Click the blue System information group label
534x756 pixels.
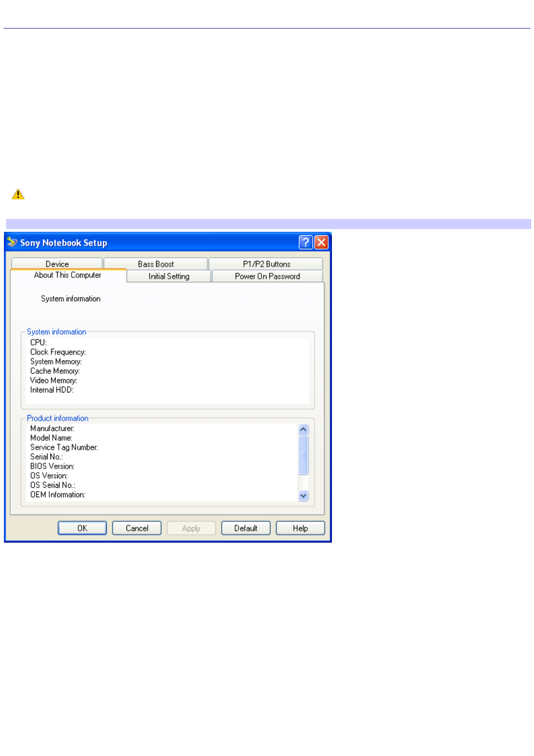57,332
